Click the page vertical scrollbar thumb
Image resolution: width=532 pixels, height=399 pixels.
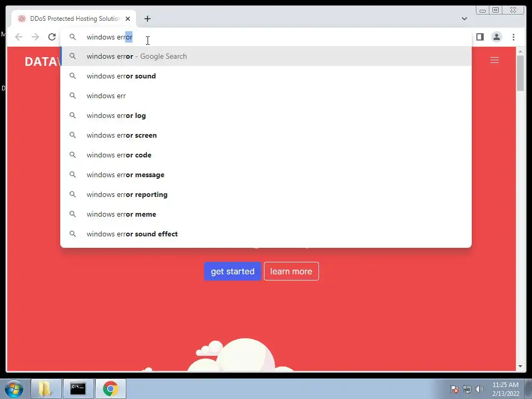point(520,73)
